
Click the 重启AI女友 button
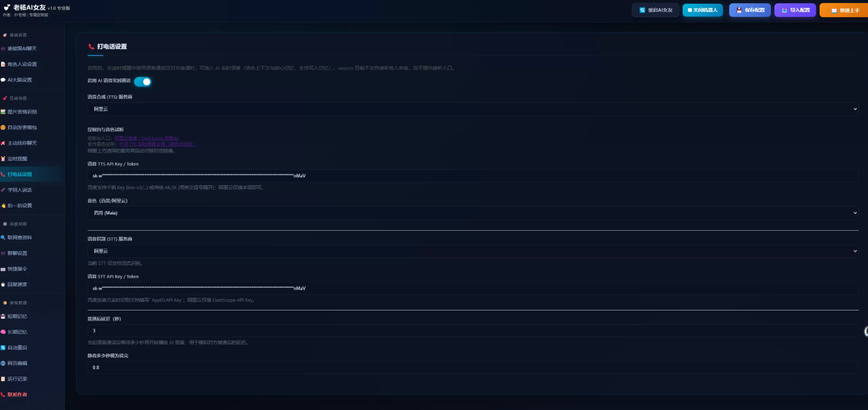655,10
